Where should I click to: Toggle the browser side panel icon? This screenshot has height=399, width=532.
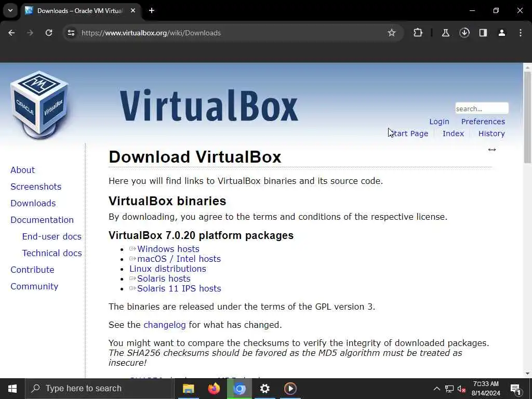483,33
